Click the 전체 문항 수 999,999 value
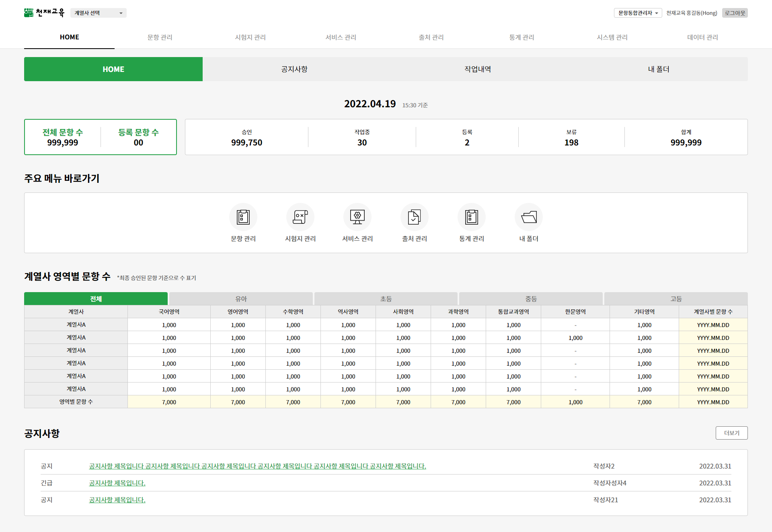This screenshot has height=532, width=772. 63,143
